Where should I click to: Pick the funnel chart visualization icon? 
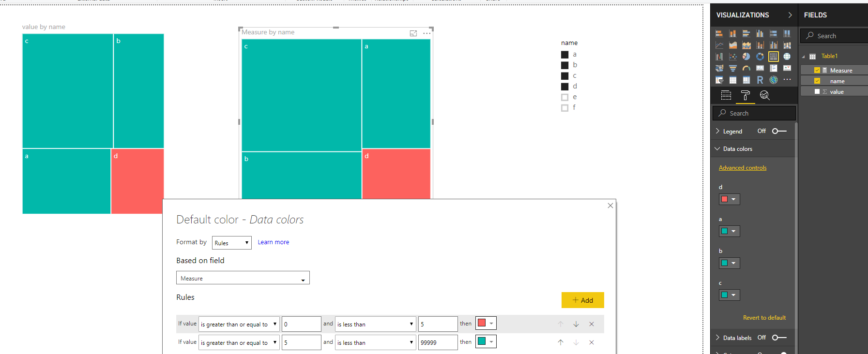point(733,68)
